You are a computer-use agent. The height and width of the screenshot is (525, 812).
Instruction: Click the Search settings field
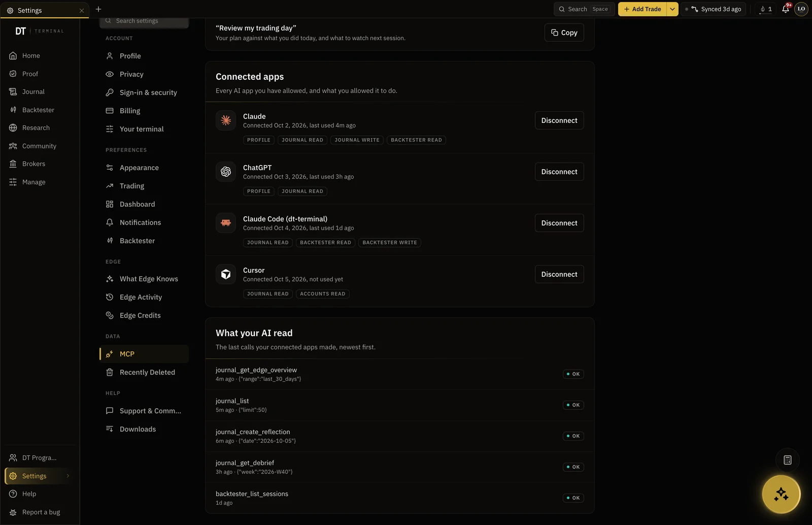[x=144, y=21]
